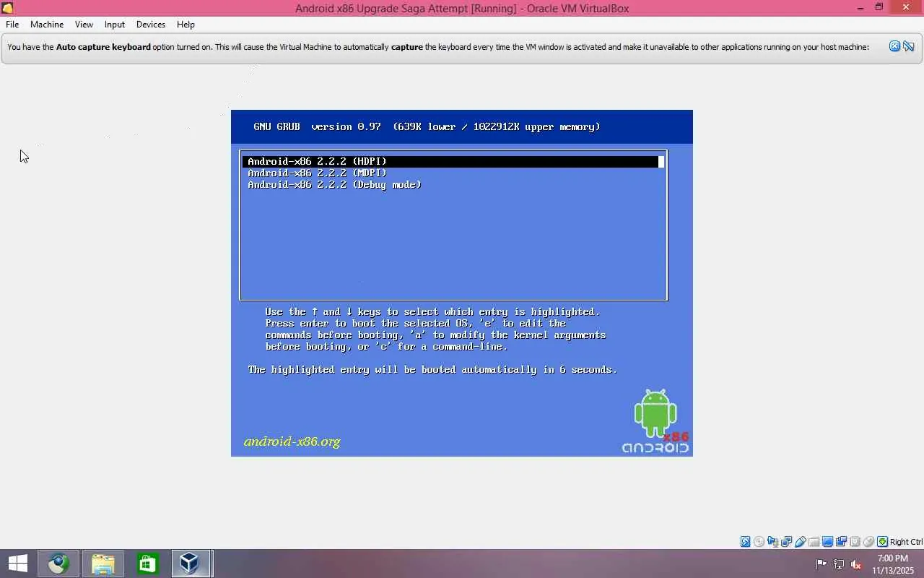Viewport: 924px width, 578px height.
Task: Click the display status indicator
Action: click(828, 542)
